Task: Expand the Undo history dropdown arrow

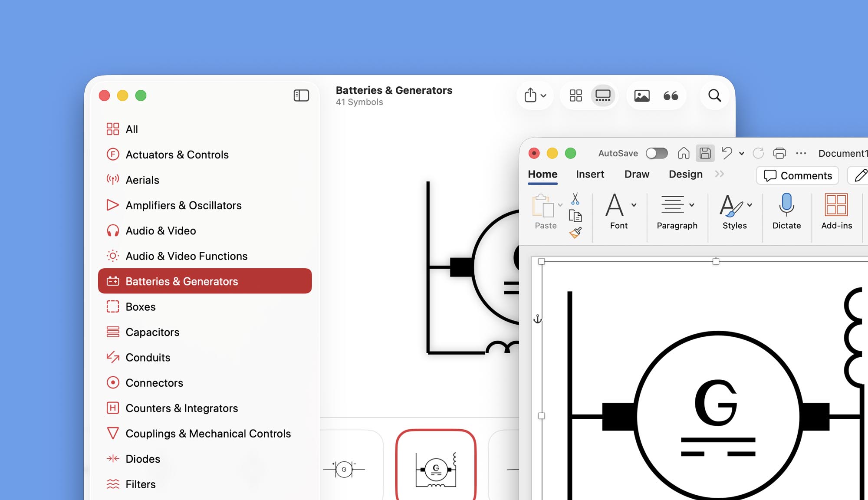Action: (x=742, y=154)
